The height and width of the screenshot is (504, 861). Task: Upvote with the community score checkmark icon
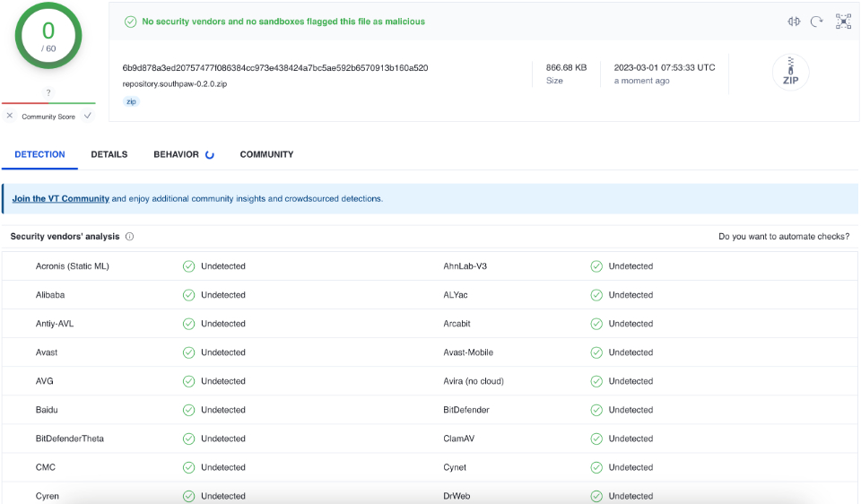(x=88, y=116)
